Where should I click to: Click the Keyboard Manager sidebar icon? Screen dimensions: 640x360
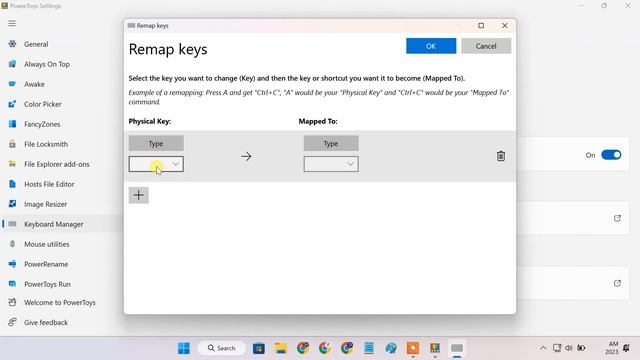[x=12, y=224]
